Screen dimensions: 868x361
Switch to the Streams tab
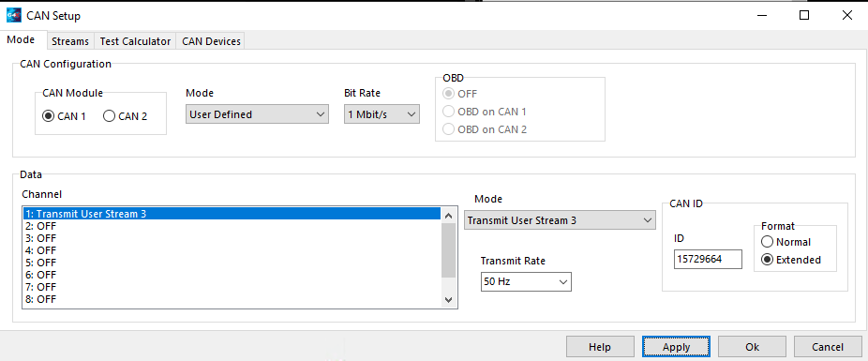pos(70,41)
